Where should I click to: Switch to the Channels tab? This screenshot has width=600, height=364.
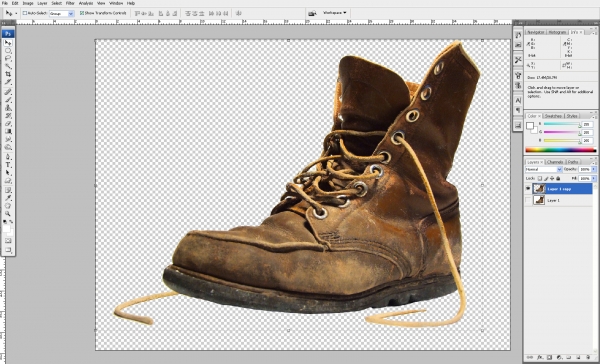point(554,162)
